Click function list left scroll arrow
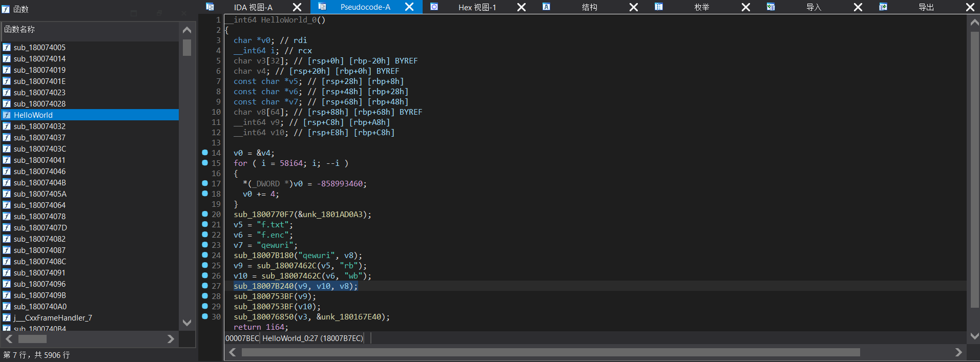 (9, 339)
